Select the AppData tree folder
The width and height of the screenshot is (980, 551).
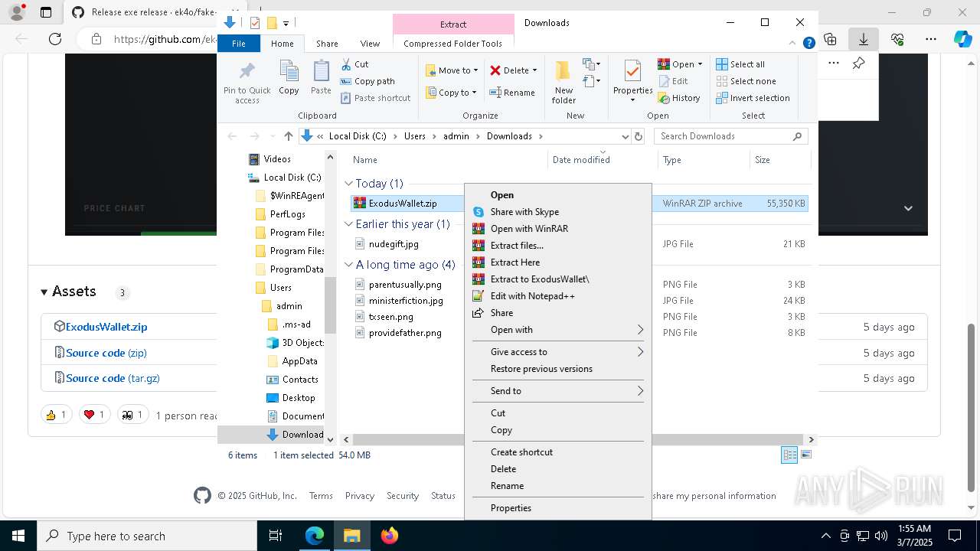(299, 361)
